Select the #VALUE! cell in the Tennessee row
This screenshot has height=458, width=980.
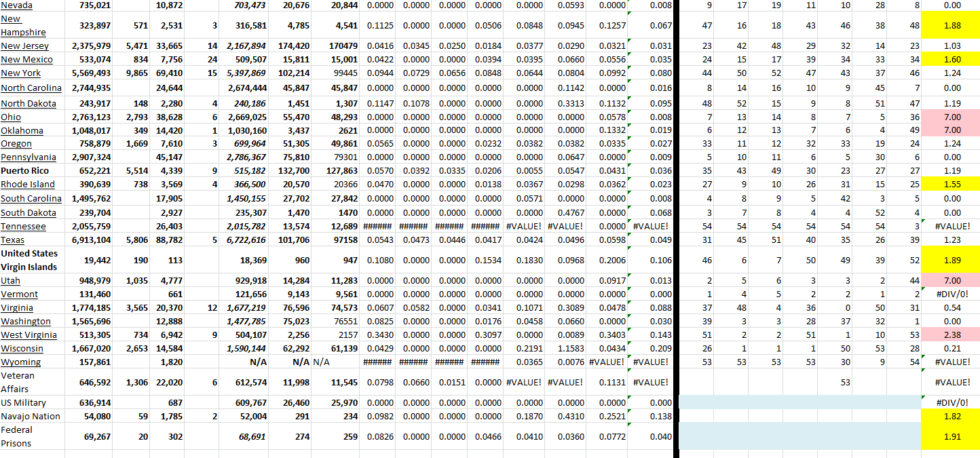click(x=953, y=226)
